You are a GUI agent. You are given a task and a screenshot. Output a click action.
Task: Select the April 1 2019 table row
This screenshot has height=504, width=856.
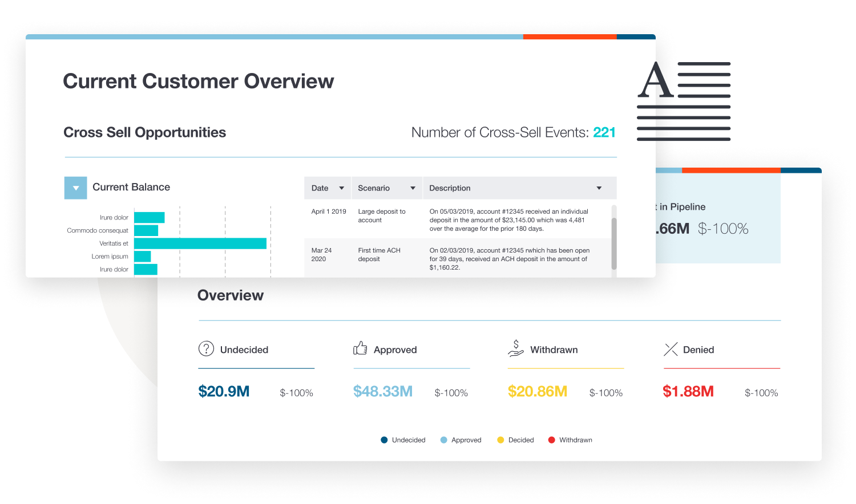click(457, 220)
